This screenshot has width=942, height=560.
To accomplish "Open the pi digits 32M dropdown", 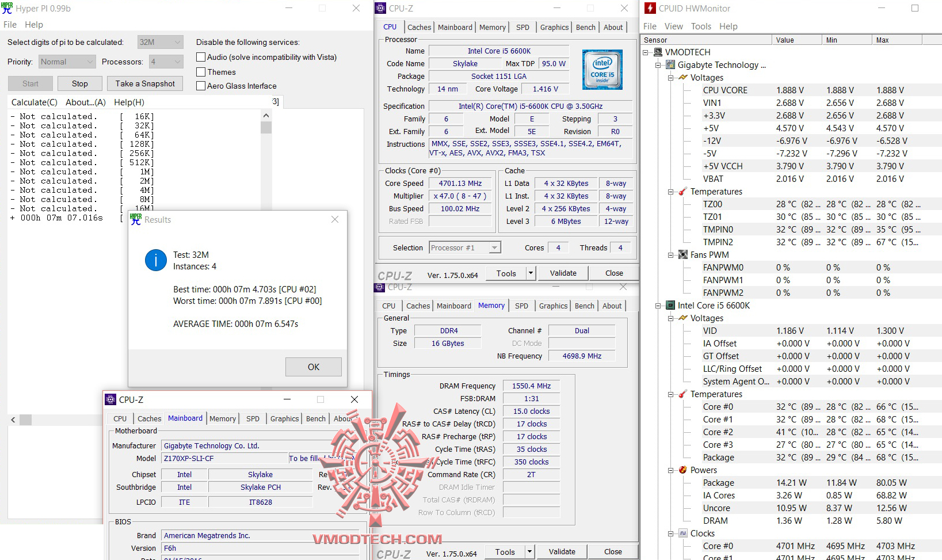I will point(161,42).
